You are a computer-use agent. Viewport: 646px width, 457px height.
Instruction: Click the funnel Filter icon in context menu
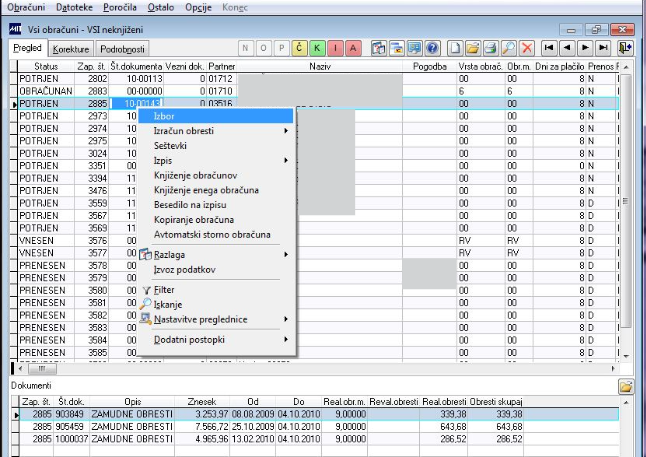(x=146, y=290)
